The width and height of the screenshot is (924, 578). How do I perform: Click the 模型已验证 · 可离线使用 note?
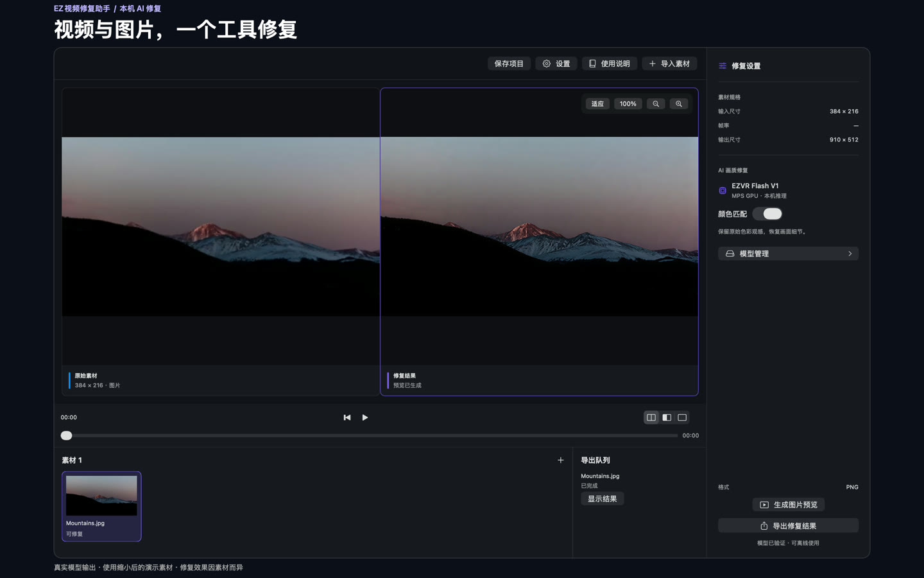pyautogui.click(x=788, y=543)
